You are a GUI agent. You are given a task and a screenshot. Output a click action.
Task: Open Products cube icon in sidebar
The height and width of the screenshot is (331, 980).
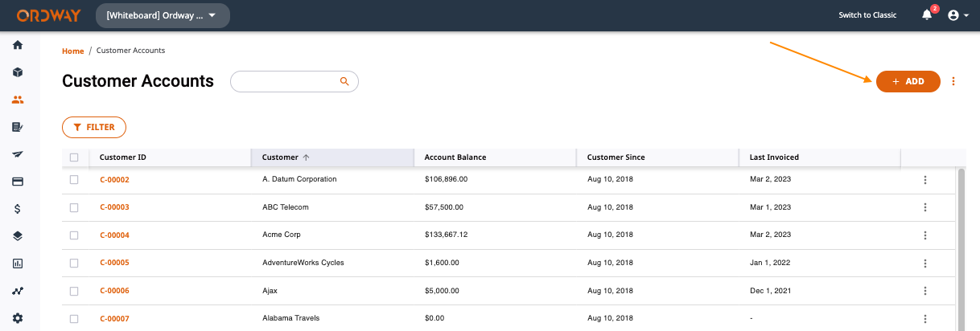click(x=18, y=72)
